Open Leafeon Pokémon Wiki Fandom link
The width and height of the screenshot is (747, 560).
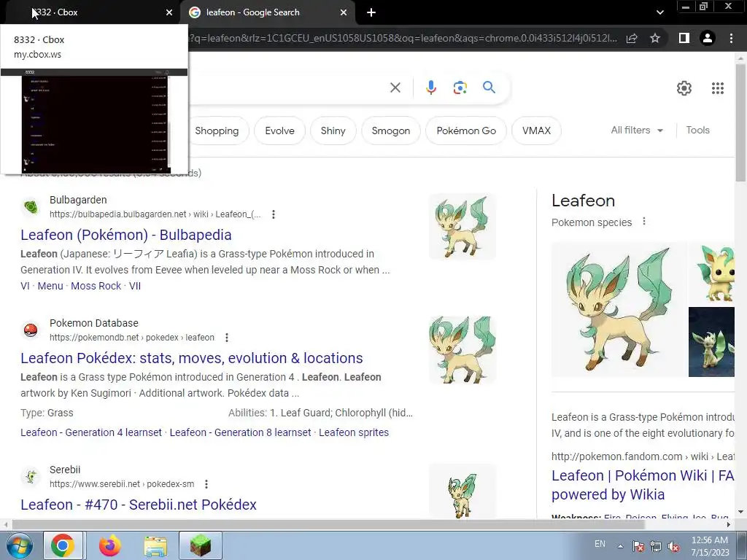pyautogui.click(x=643, y=485)
